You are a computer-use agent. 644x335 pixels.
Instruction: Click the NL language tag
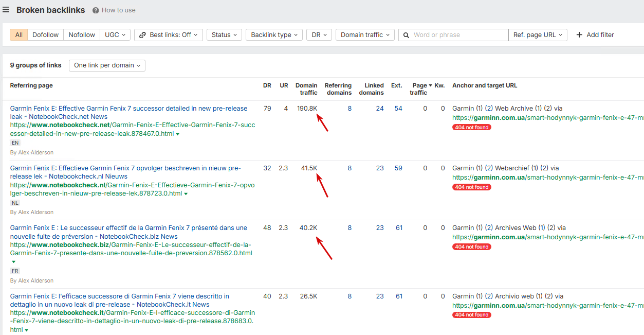(15, 203)
